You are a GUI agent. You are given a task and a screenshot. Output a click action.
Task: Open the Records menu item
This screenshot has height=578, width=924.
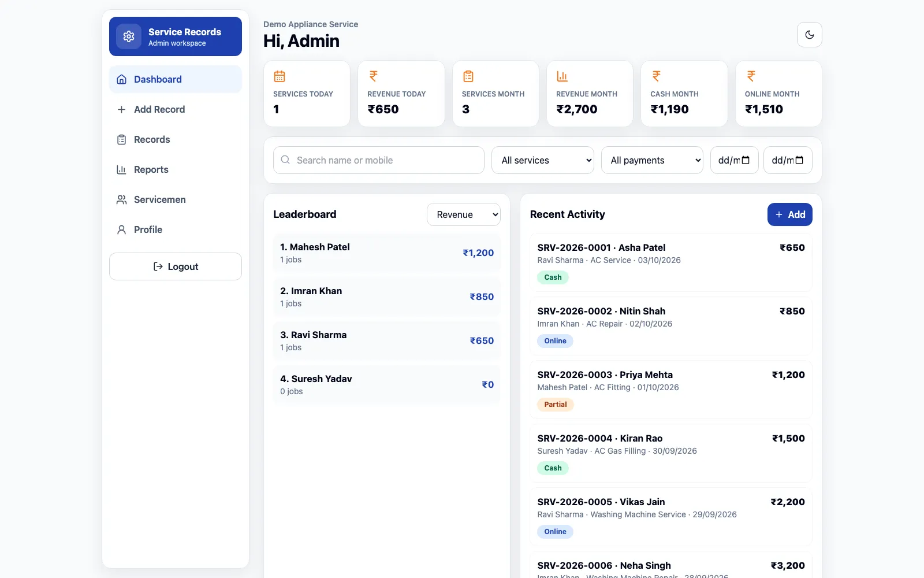pos(176,139)
